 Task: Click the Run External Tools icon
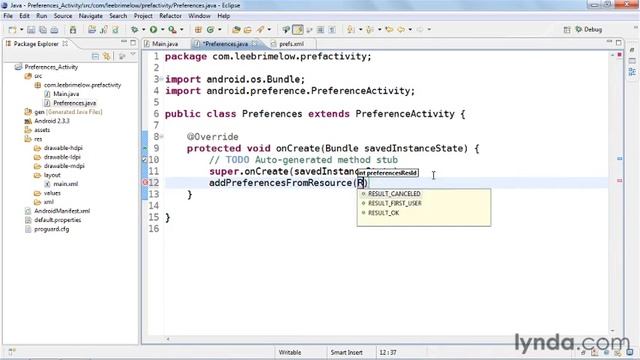point(173,30)
